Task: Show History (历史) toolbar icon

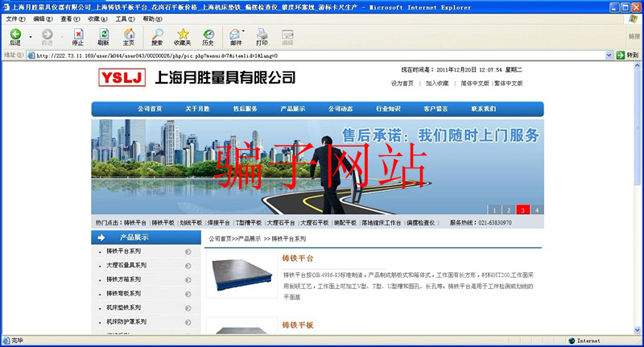Action: pyautogui.click(x=208, y=35)
